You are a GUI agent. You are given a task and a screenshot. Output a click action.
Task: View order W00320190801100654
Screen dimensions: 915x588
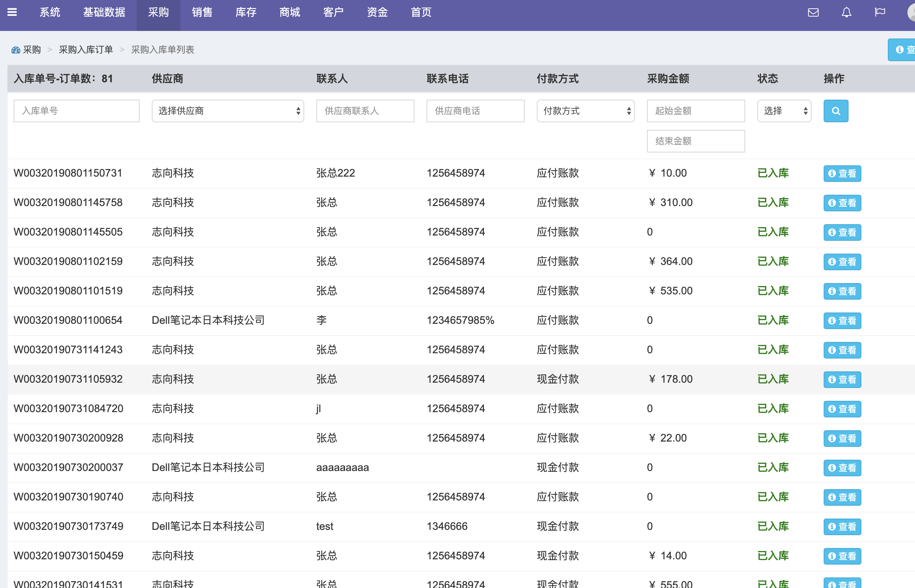[x=843, y=321]
